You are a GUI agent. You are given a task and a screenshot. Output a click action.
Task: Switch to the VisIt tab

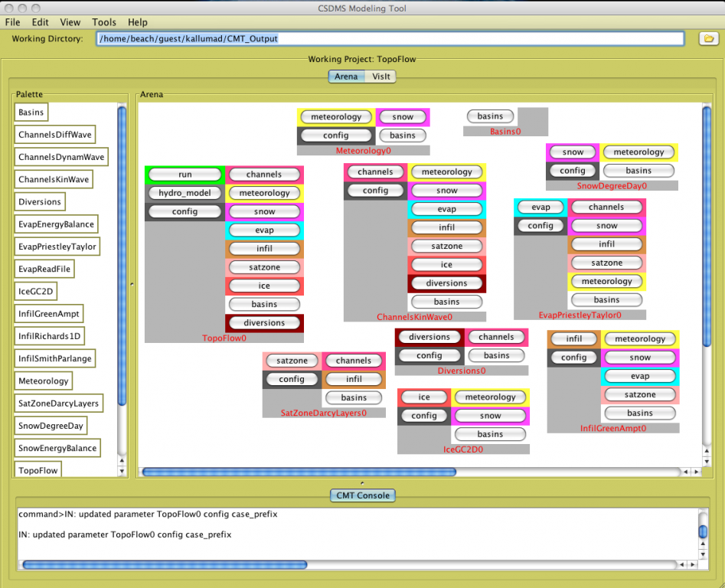click(x=380, y=77)
